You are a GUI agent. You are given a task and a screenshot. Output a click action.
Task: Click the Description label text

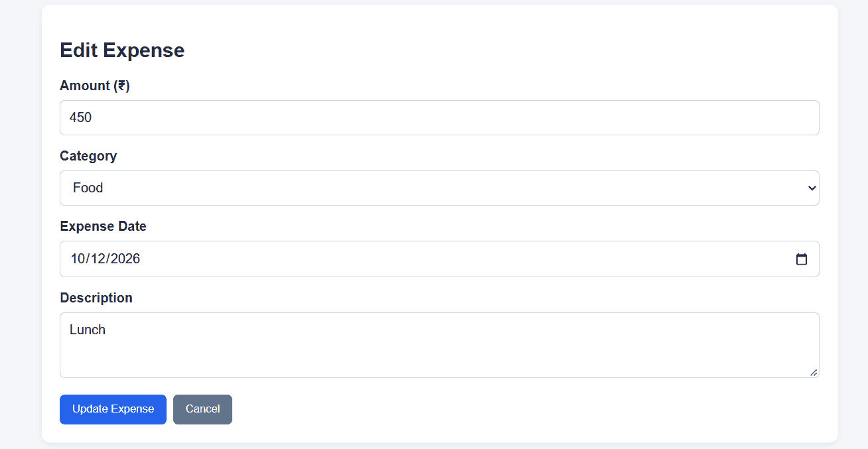coord(96,298)
